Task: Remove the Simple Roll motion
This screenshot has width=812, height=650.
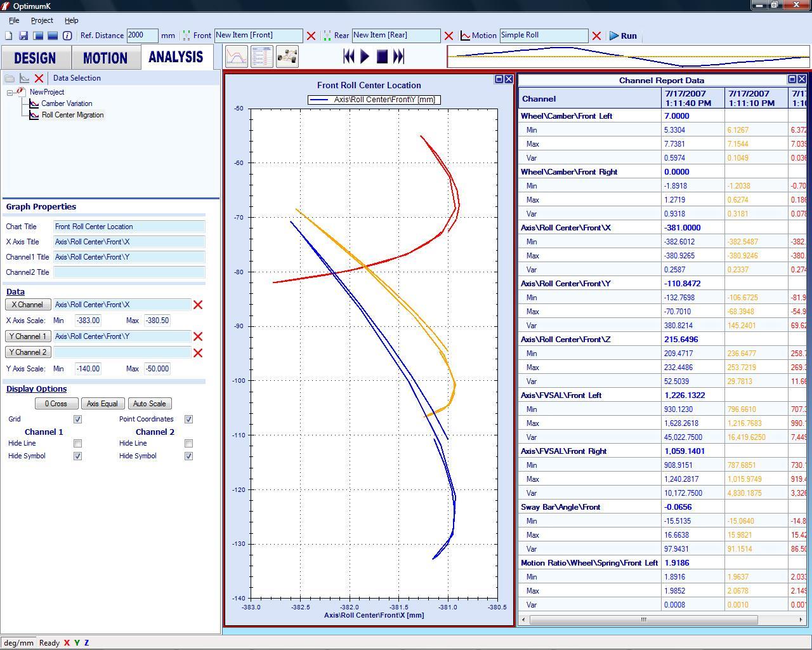Action: pos(596,36)
